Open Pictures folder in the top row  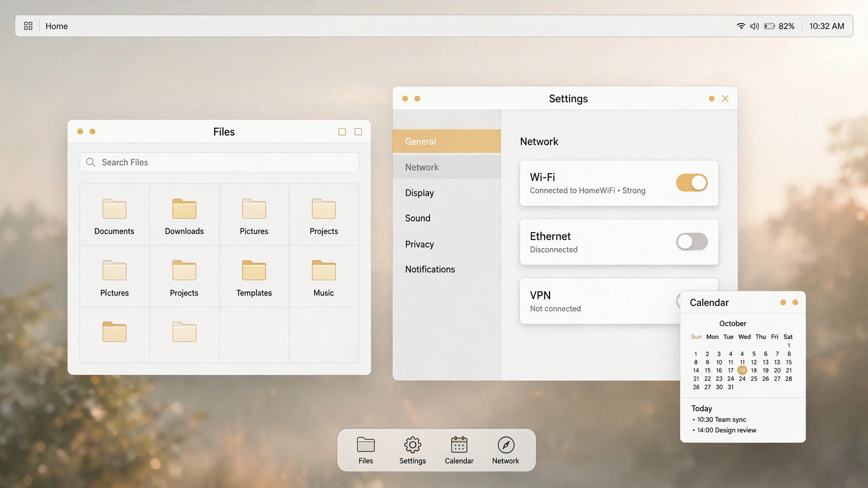click(x=254, y=216)
